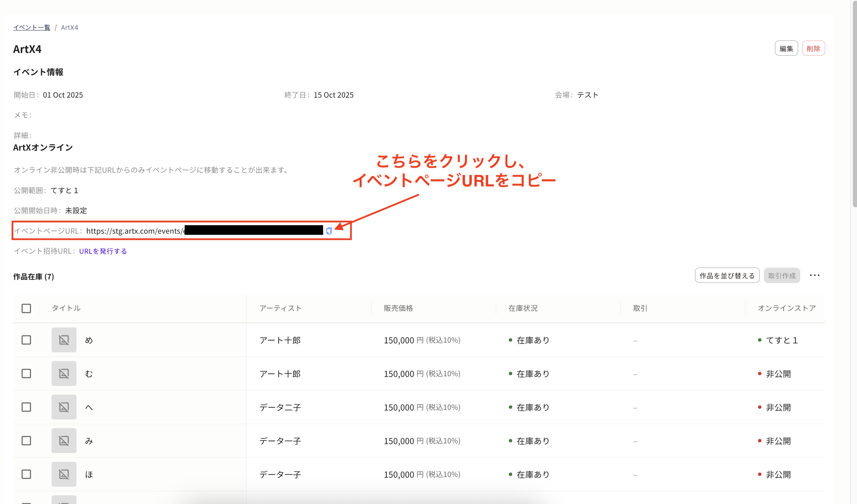Check the checkbox for the め artwork row
This screenshot has height=504, width=857.
(26, 340)
